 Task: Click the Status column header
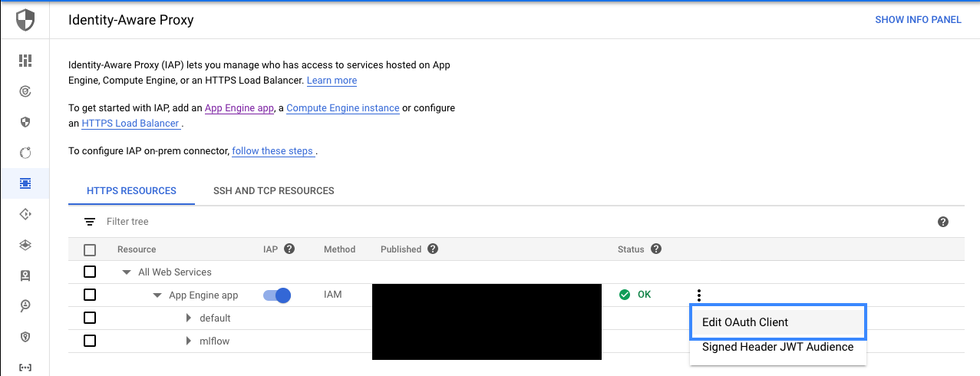tap(631, 249)
